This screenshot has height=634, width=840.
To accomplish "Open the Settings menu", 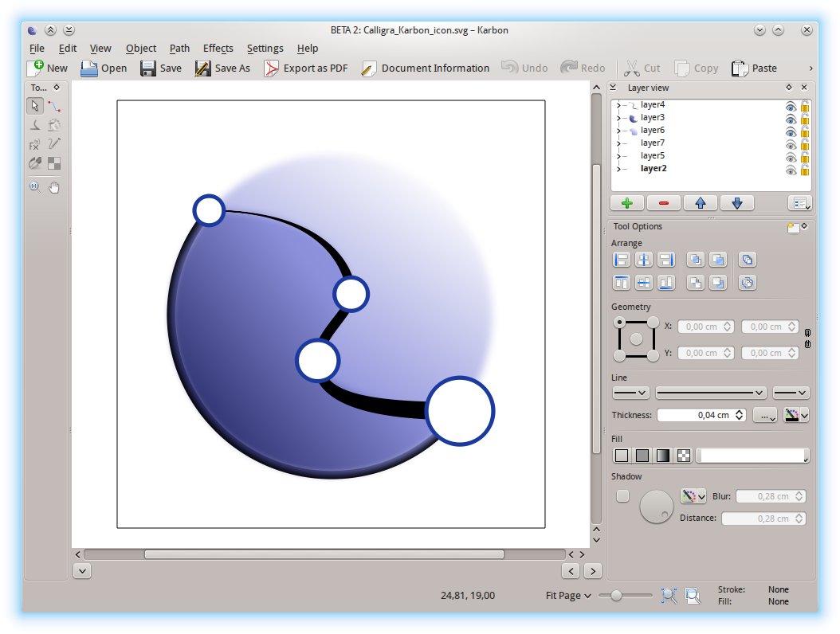I will (265, 49).
